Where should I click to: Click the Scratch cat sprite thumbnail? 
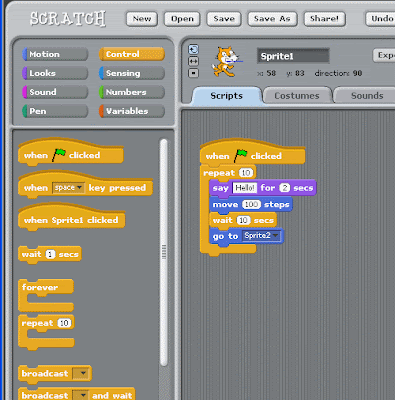pyautogui.click(x=226, y=62)
